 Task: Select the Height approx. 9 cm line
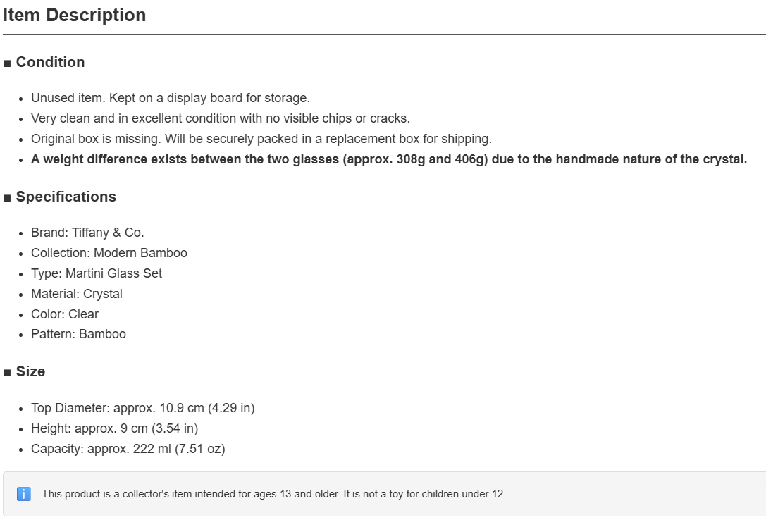114,428
